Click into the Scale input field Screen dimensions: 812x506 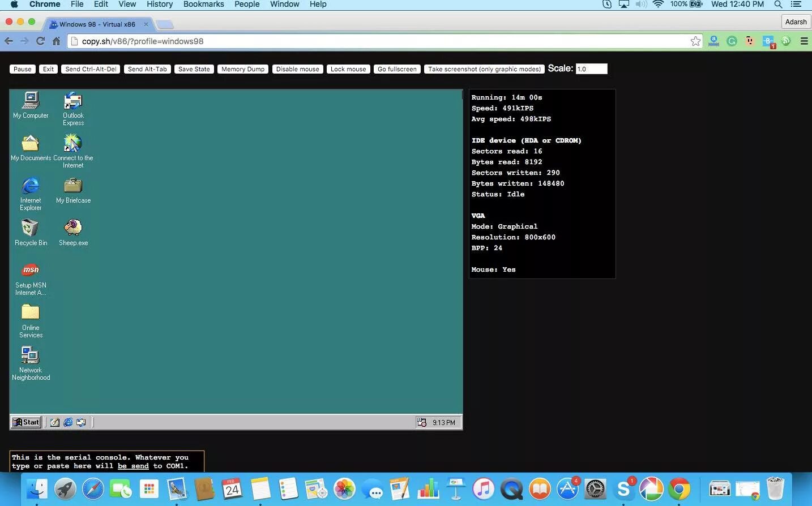pos(591,69)
